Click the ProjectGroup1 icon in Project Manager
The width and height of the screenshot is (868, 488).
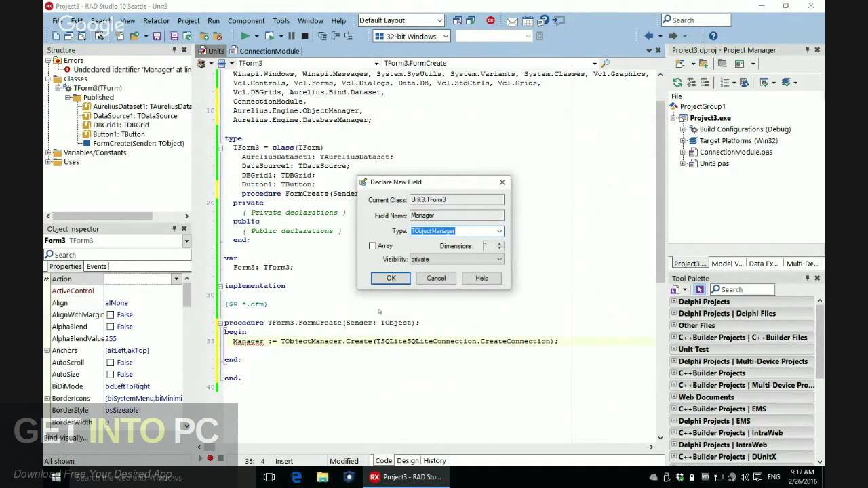click(674, 106)
